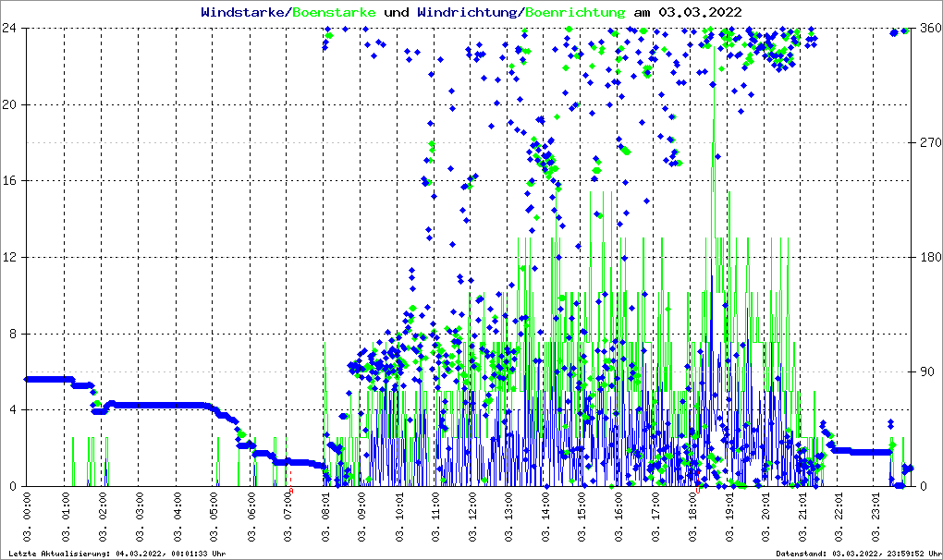Viewport: 943px width, 560px height.
Task: Click time axis label '03. 15:00'
Action: pos(582,517)
